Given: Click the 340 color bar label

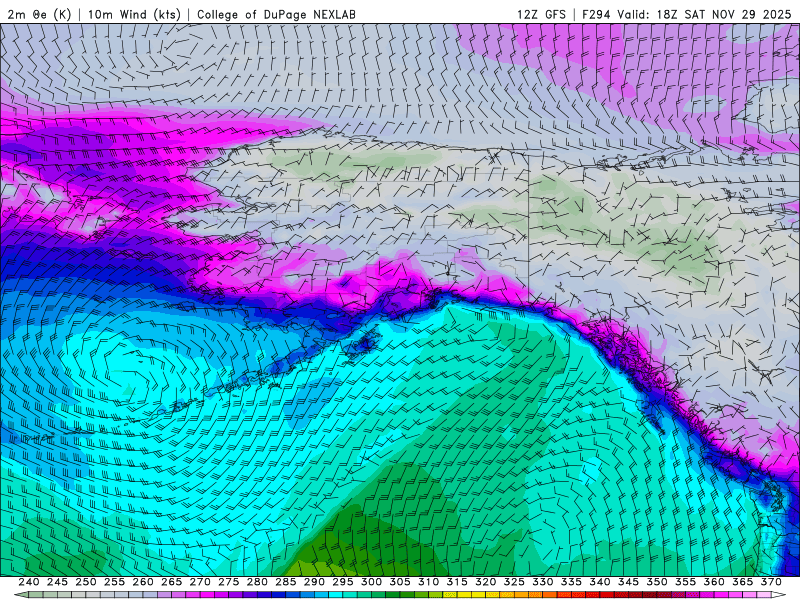Looking at the screenshot, I should pyautogui.click(x=600, y=582).
